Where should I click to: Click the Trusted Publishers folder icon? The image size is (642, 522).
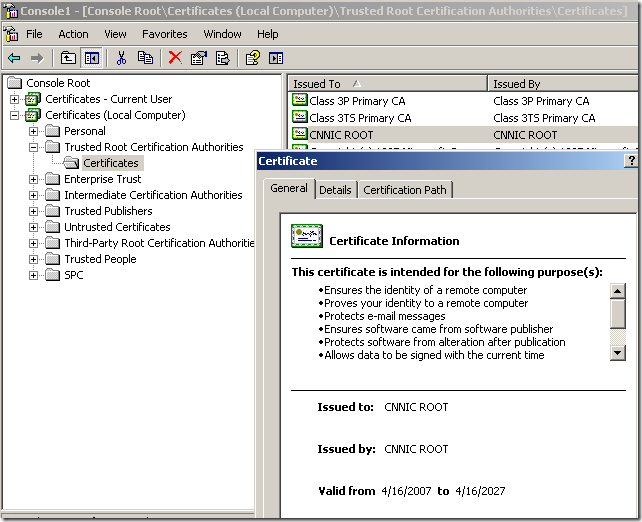coord(52,211)
